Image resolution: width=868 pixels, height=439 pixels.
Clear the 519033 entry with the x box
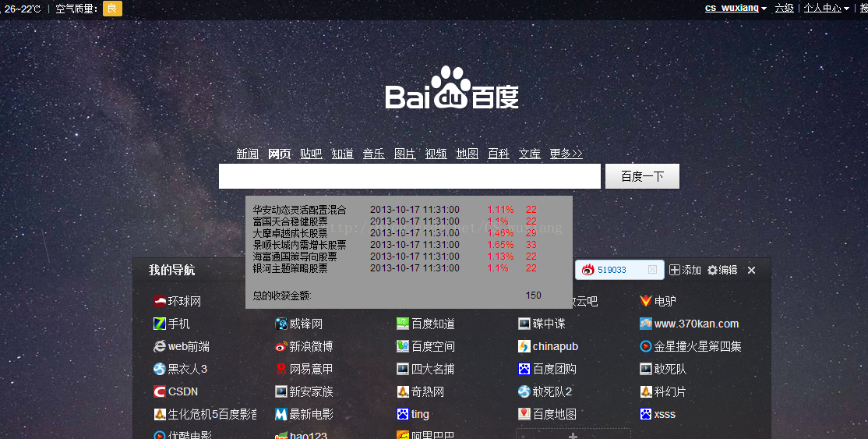pyautogui.click(x=653, y=270)
